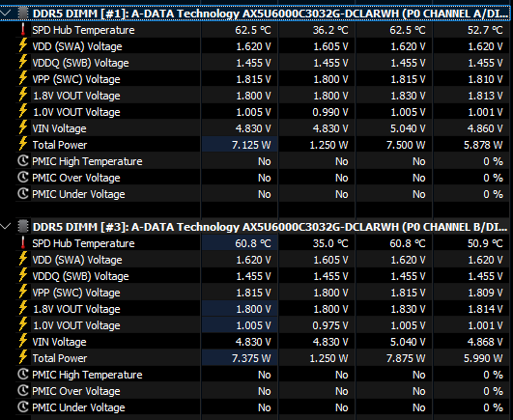The width and height of the screenshot is (513, 420).
Task: Click DIMM #3 1.0V VOUT minimum 0.975 V
Action: (330, 325)
